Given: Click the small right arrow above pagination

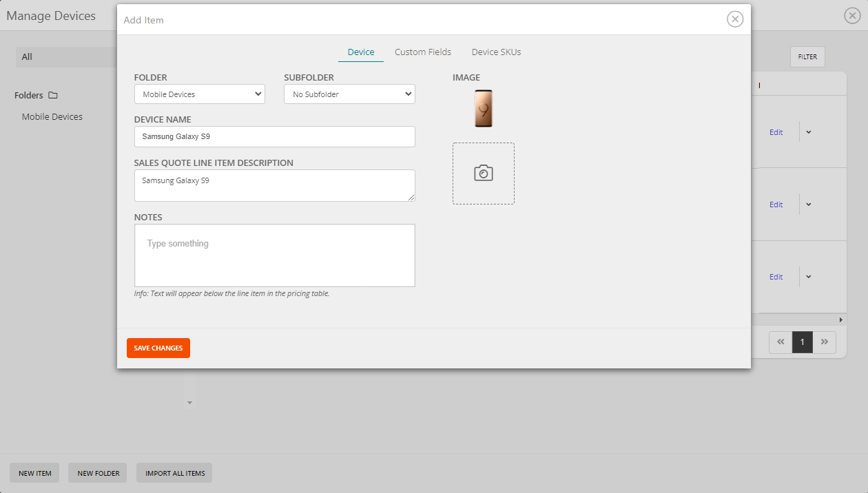Looking at the screenshot, I should [840, 319].
